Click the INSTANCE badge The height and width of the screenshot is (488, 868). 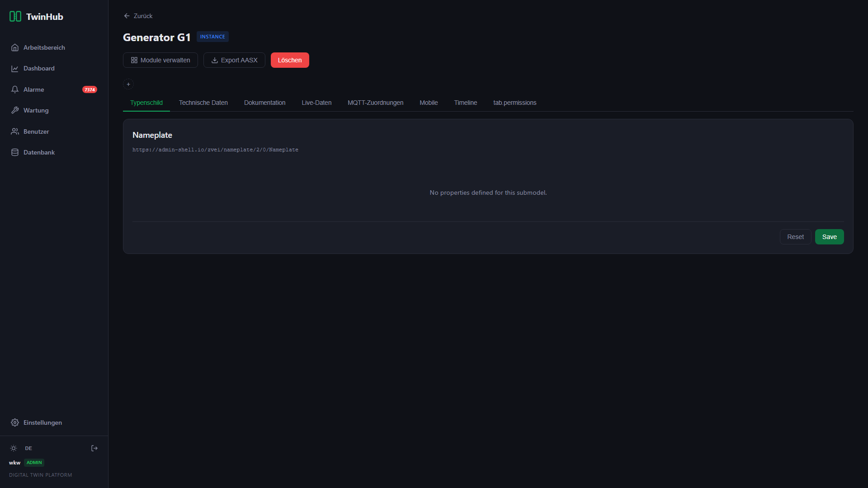(x=212, y=37)
